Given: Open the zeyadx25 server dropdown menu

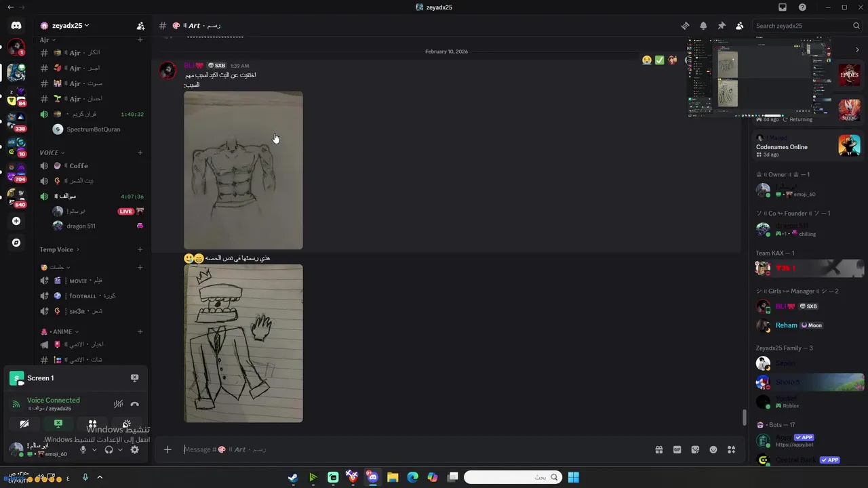Looking at the screenshot, I should tap(66, 26).
